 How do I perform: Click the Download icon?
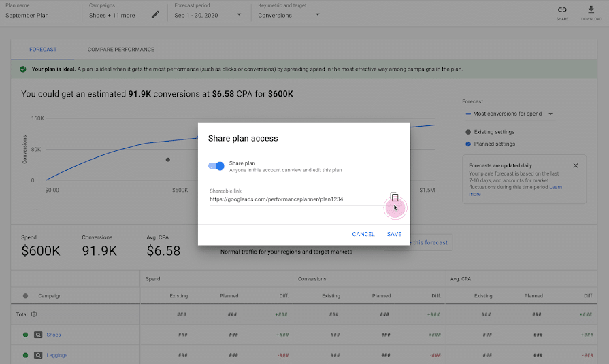(x=591, y=10)
